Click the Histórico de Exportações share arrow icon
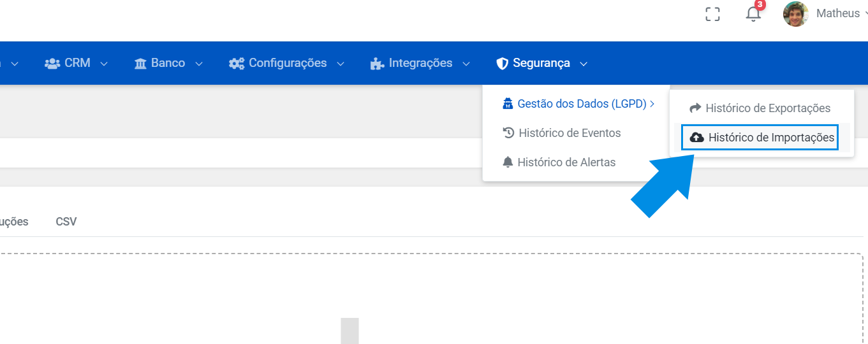Screen dimensions: 868x344 pos(695,108)
